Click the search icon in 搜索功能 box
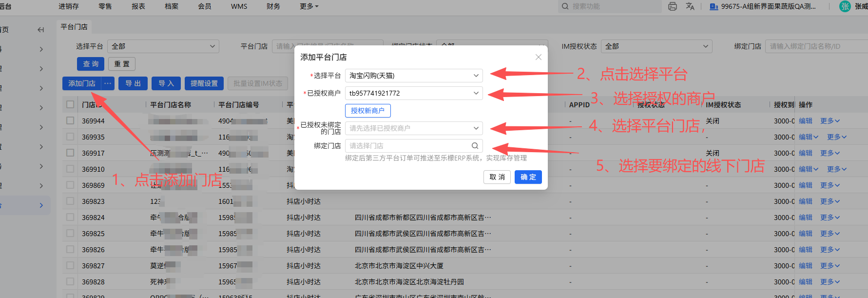Viewport: 868px width, 298px height. pyautogui.click(x=565, y=6)
